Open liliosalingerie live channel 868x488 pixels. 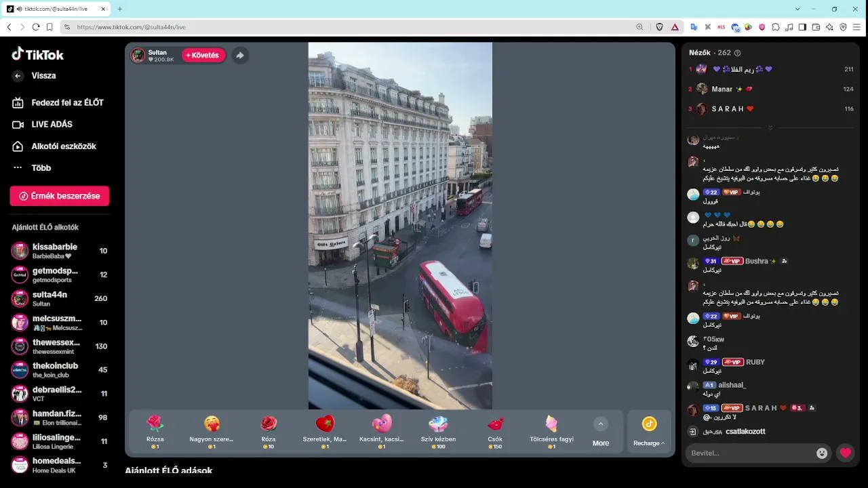pyautogui.click(x=60, y=441)
